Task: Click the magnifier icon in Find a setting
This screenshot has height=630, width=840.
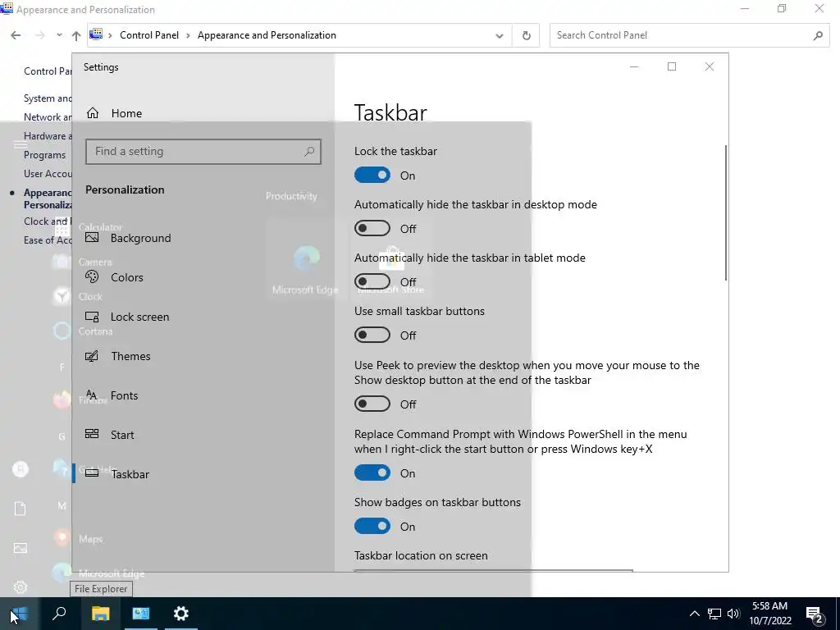Action: pyautogui.click(x=309, y=152)
